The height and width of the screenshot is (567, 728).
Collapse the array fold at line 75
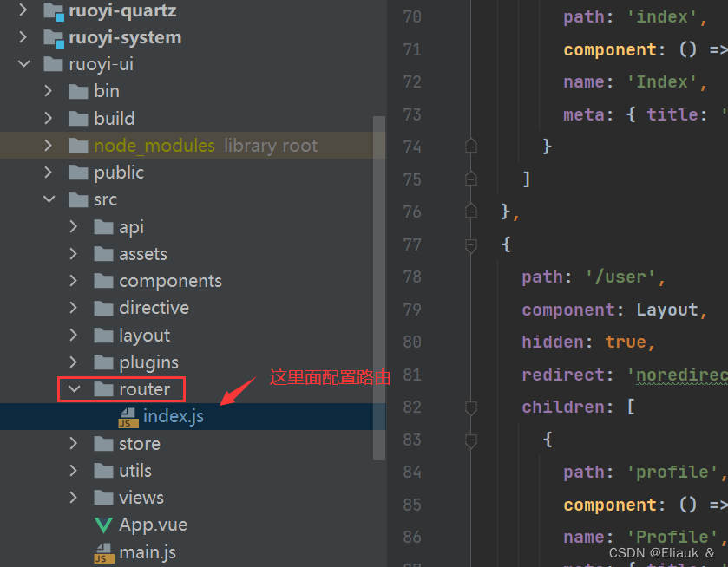471,179
